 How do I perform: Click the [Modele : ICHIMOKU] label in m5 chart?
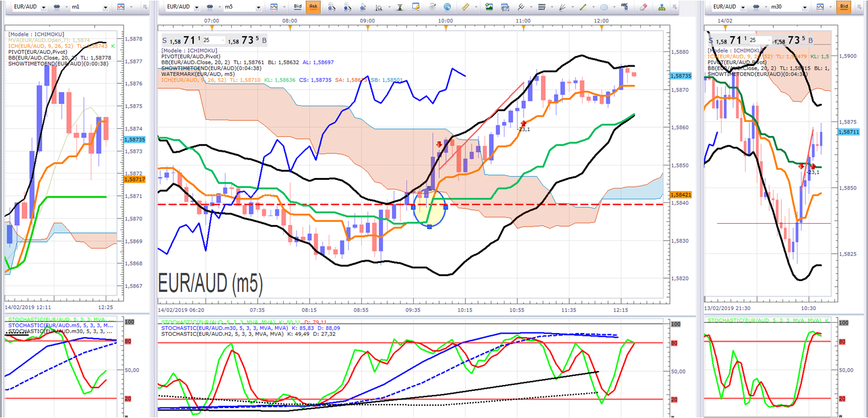point(188,51)
